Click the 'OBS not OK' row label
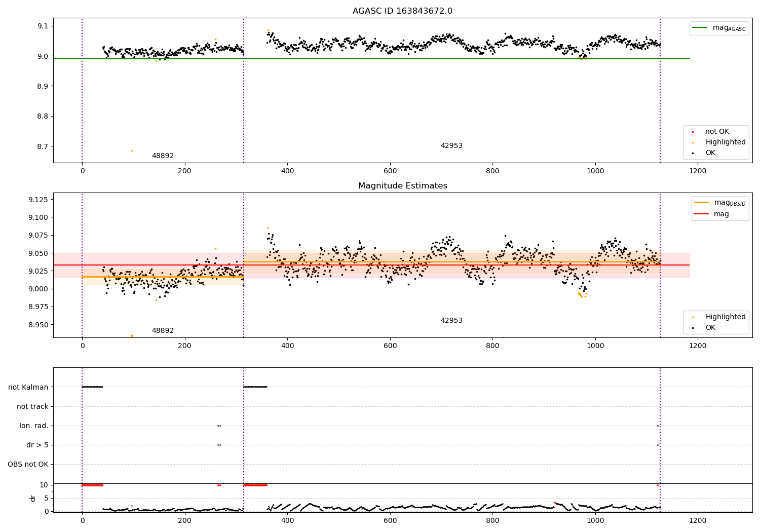The width and height of the screenshot is (760, 532). pos(28,464)
